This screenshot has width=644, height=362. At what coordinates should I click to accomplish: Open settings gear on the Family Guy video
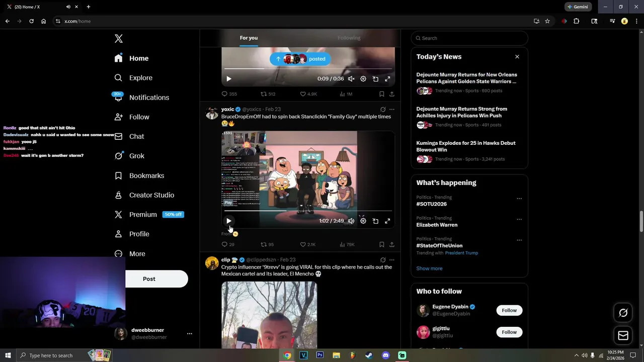point(363,221)
